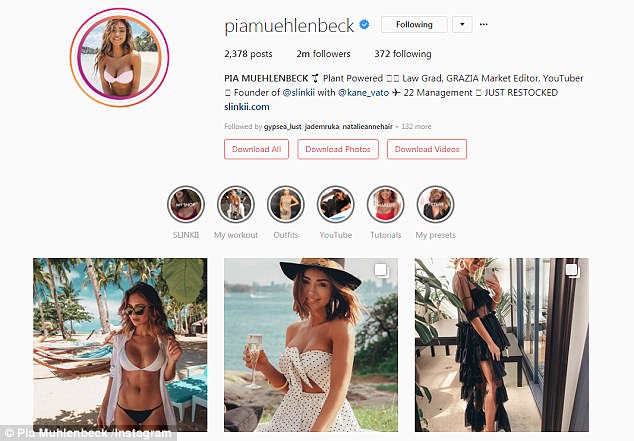Click the Download All button

256,149
